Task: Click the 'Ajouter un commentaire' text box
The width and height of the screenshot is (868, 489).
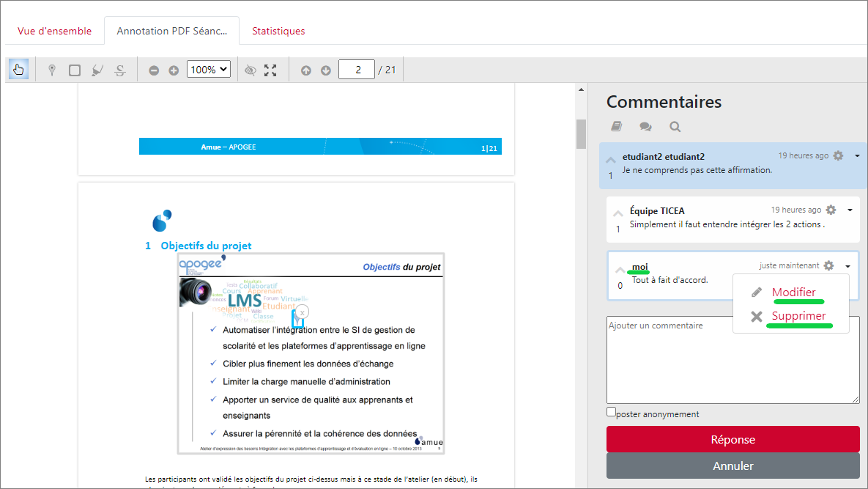Action: (x=732, y=359)
